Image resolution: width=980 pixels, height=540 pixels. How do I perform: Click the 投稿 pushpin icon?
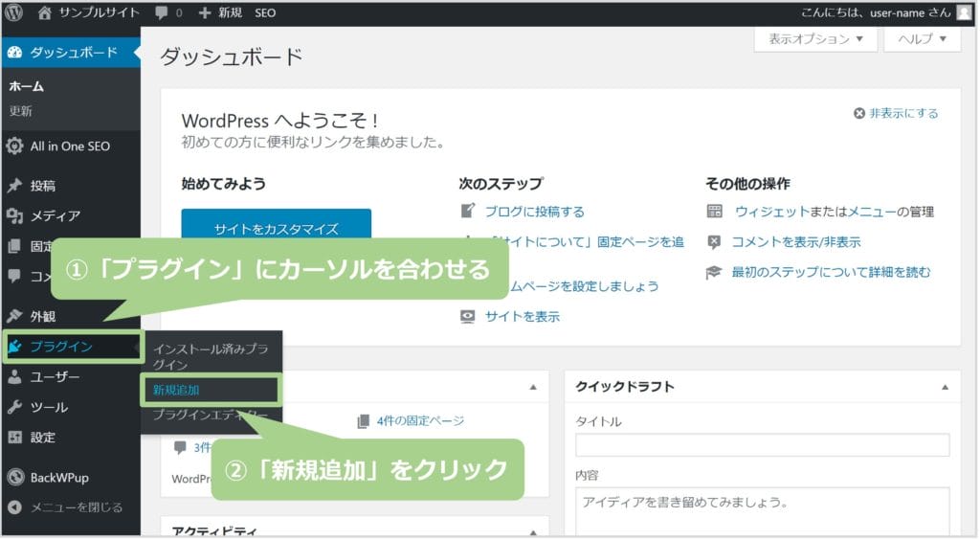click(x=14, y=186)
